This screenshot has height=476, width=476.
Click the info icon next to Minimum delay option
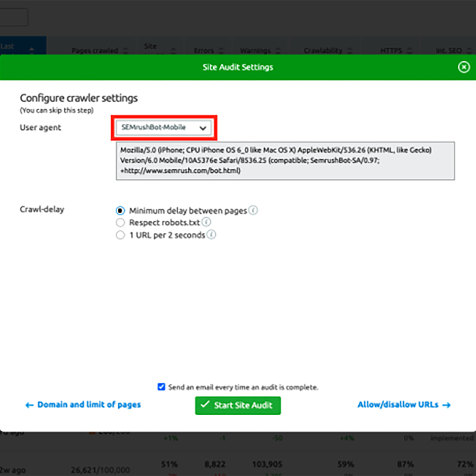coord(253,211)
